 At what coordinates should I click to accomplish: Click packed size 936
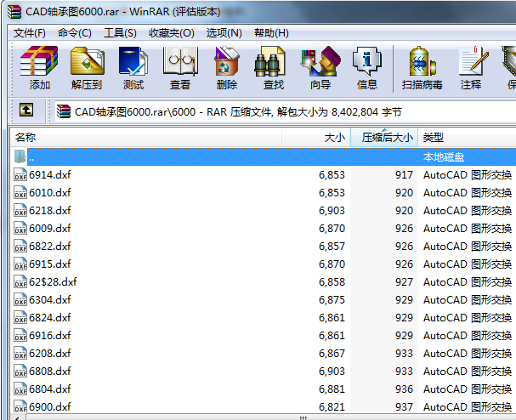[x=404, y=389]
